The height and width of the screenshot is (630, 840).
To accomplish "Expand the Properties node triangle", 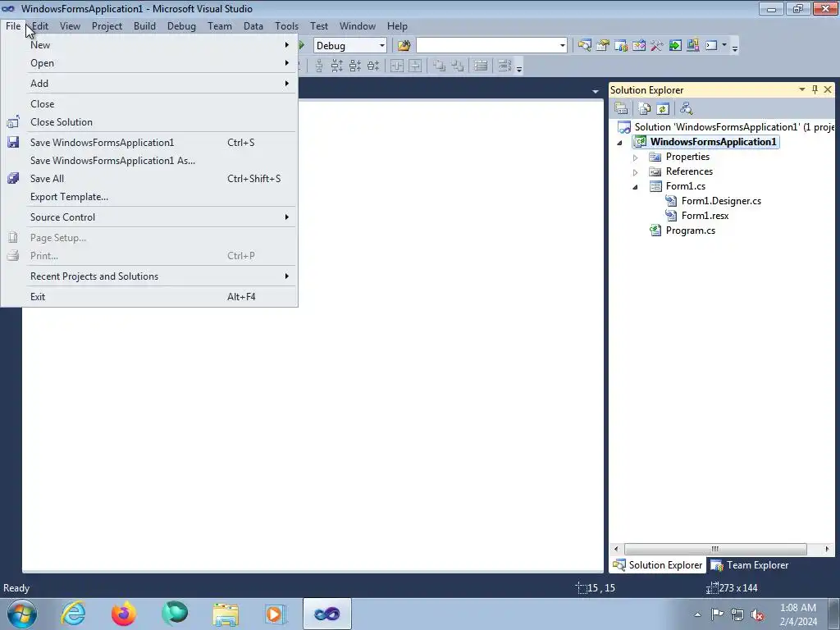I will 636,157.
